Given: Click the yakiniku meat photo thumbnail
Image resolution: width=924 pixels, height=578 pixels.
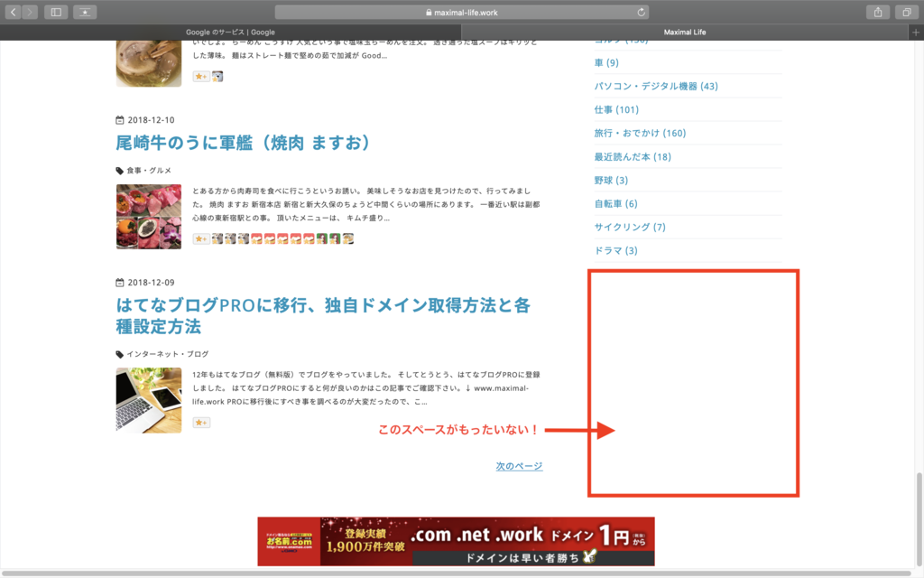Looking at the screenshot, I should coord(149,217).
